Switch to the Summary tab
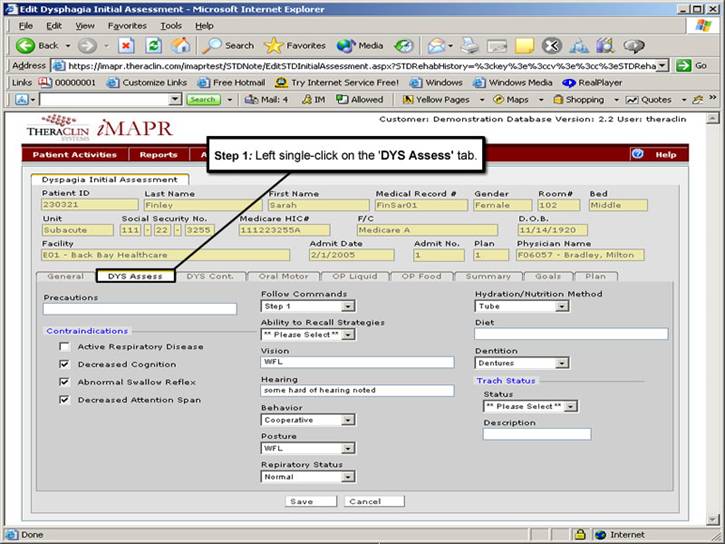725x544 pixels. (x=488, y=276)
